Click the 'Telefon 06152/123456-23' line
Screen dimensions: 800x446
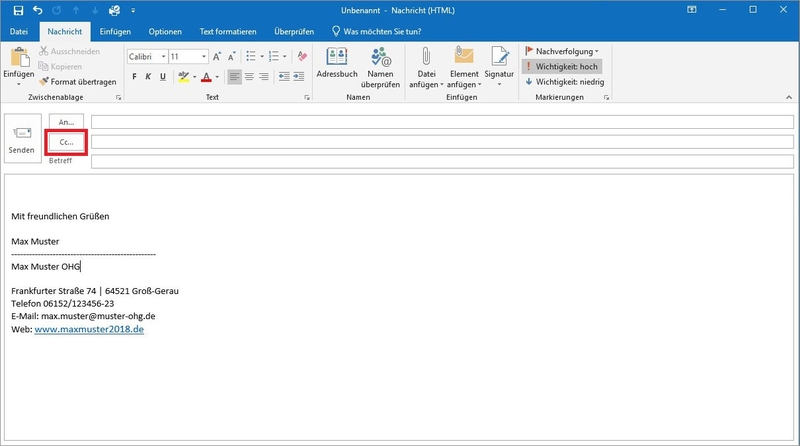[63, 304]
